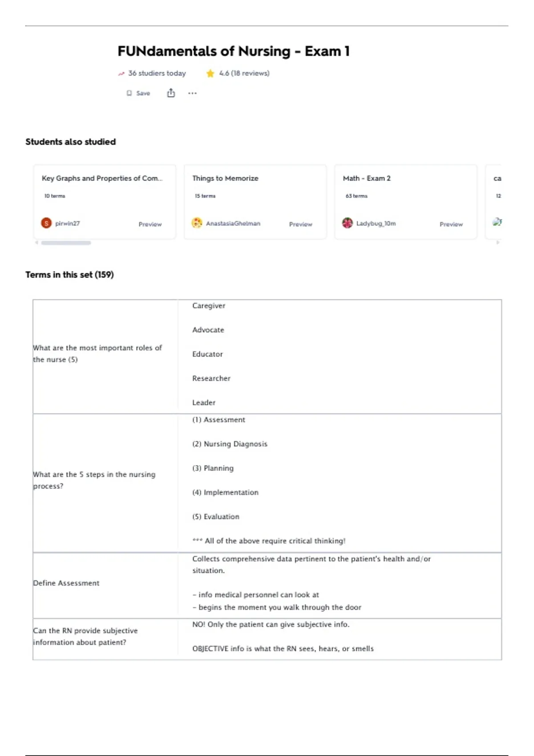Click the 4.6 (18 reviews) rating text
The width and height of the screenshot is (534, 756).
tap(244, 73)
